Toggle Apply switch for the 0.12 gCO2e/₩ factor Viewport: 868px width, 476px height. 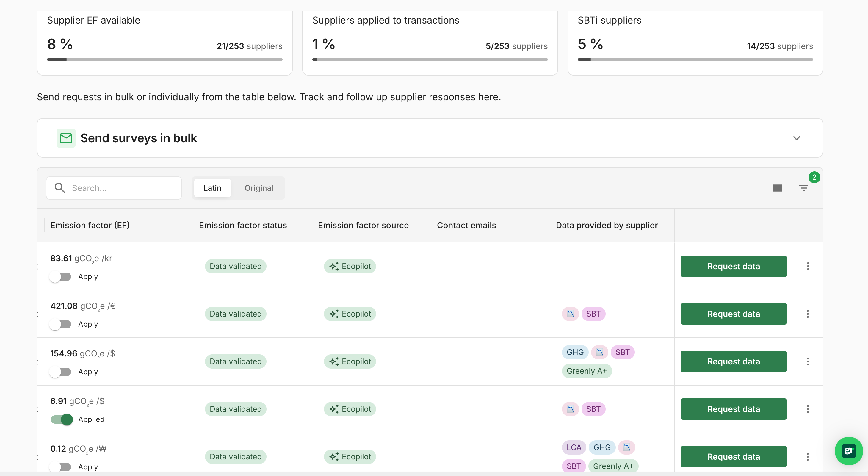pyautogui.click(x=61, y=467)
